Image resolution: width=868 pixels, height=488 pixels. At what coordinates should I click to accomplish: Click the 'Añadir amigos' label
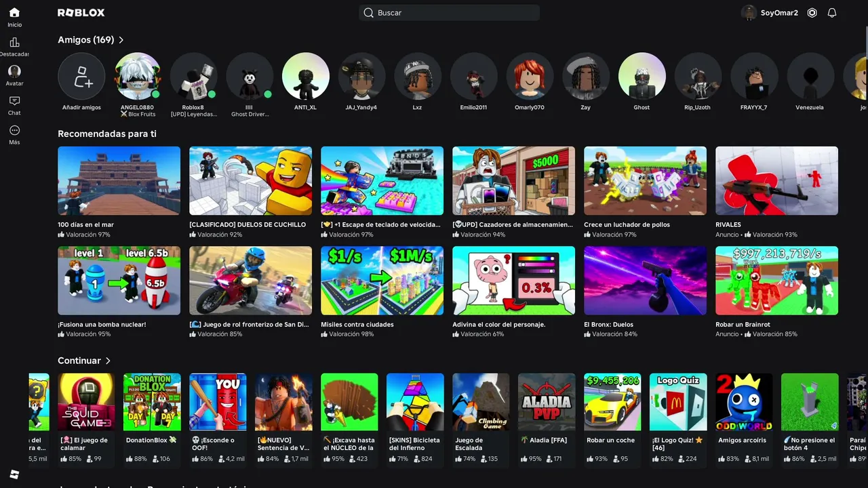81,107
